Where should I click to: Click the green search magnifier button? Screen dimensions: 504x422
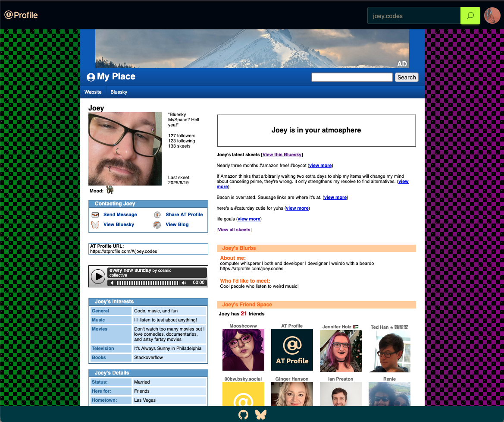point(470,16)
